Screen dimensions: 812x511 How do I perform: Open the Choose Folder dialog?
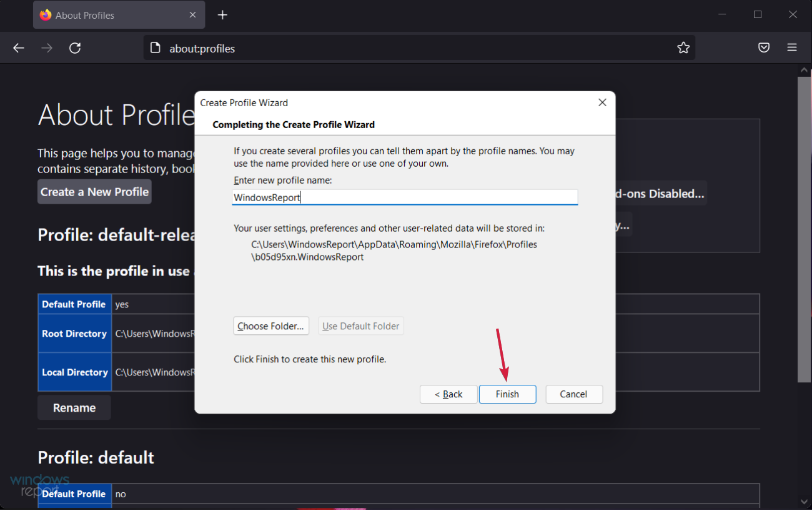(270, 325)
